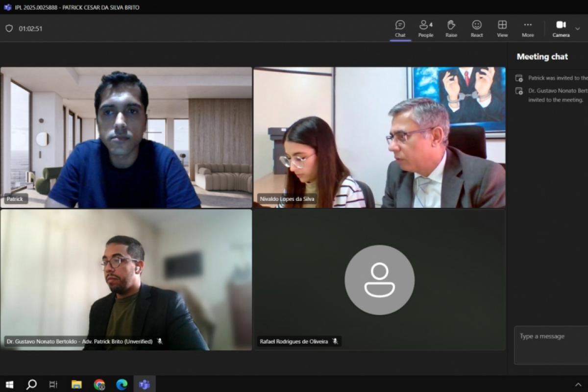Image resolution: width=588 pixels, height=392 pixels.
Task: Open the More actions menu
Action: (528, 28)
